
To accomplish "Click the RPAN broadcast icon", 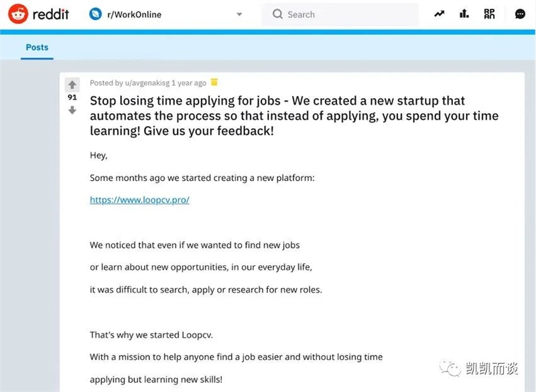I will [489, 13].
